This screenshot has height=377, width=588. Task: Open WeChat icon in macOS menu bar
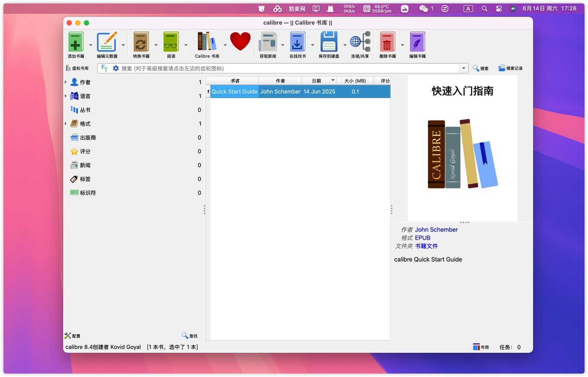click(423, 8)
